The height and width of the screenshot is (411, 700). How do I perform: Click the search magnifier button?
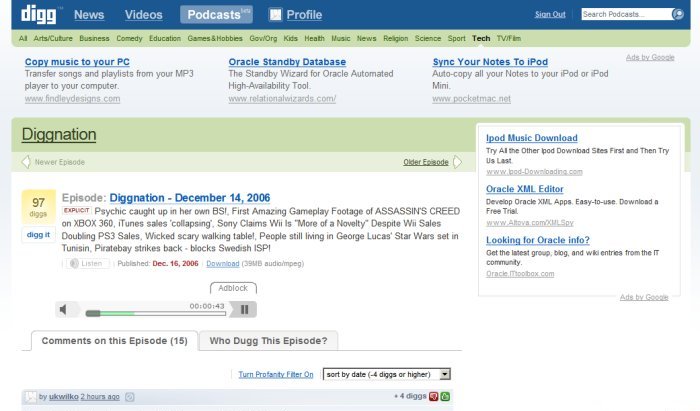678,14
